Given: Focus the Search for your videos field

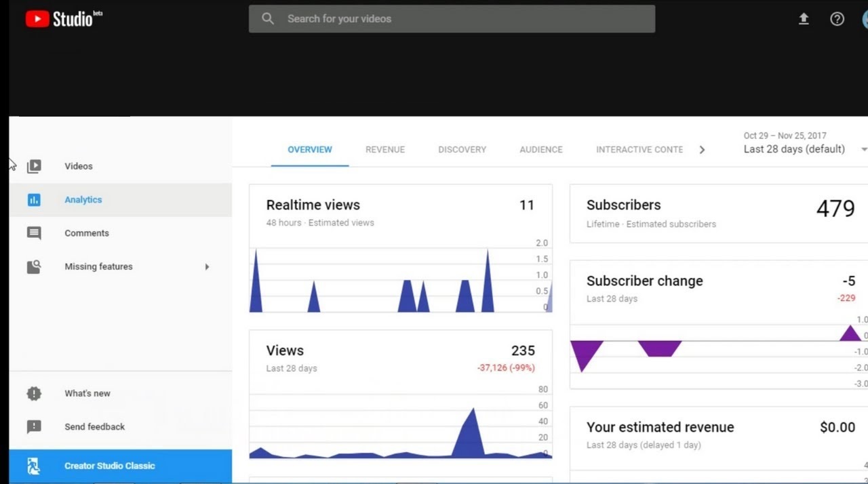Looking at the screenshot, I should (x=452, y=19).
